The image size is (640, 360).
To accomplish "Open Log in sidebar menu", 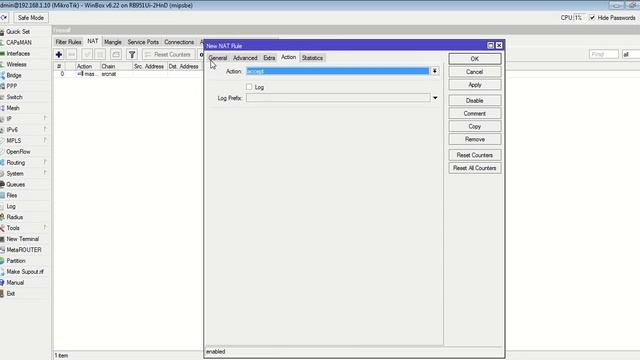I will [x=11, y=207].
